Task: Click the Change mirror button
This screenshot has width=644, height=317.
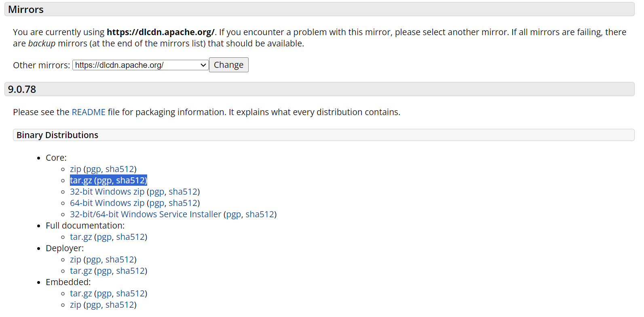Action: coord(229,65)
